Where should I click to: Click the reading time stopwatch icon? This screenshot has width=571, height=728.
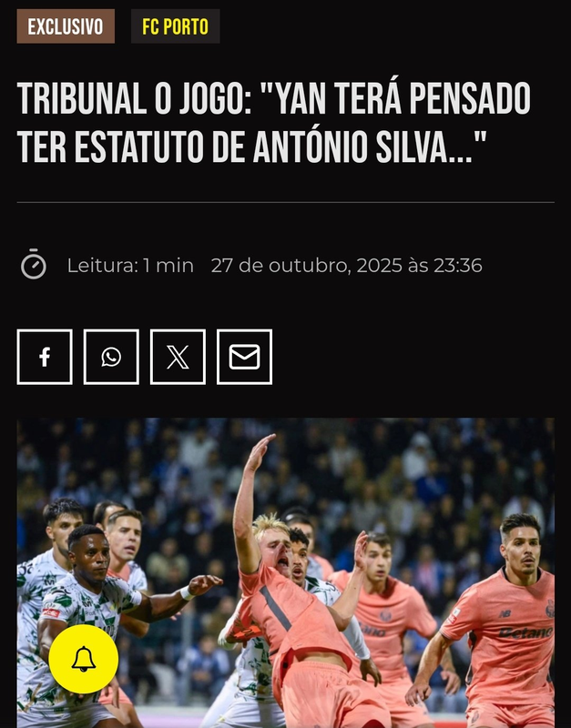point(34,264)
